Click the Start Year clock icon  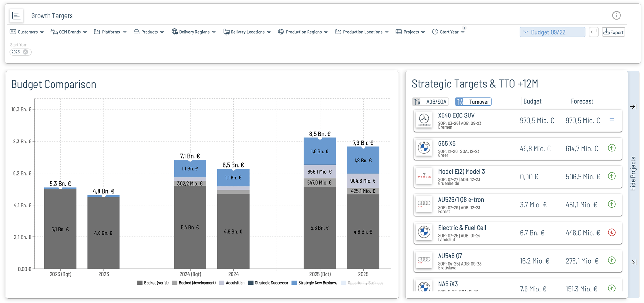tap(435, 32)
